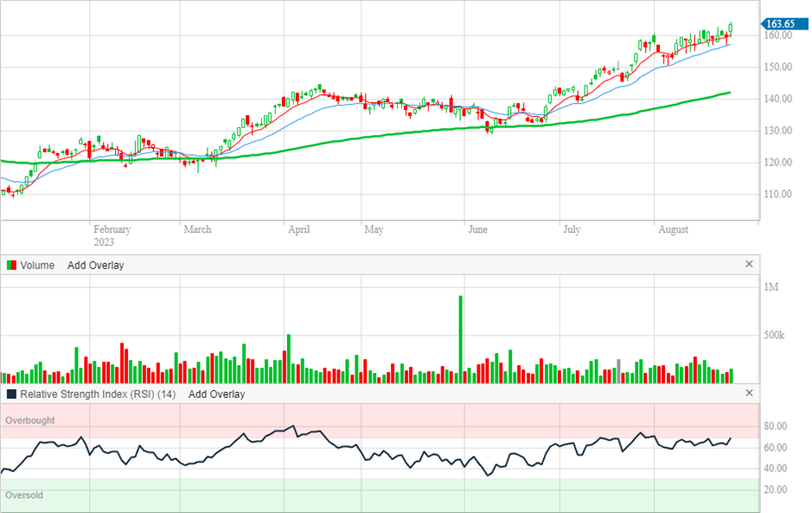The image size is (812, 513).
Task: Click the dark RSI legend color square
Action: pyautogui.click(x=10, y=394)
